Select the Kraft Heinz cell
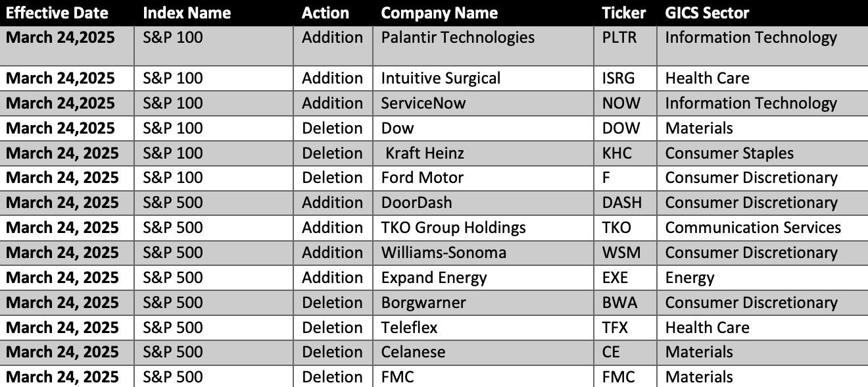Viewport: 868px width, 387px height. (483, 153)
